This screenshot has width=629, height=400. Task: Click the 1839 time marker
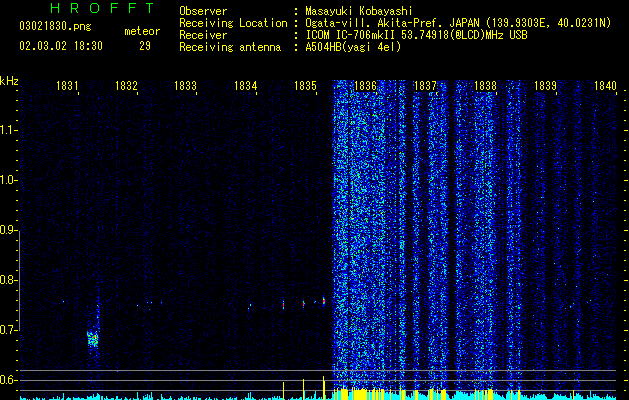click(x=546, y=86)
